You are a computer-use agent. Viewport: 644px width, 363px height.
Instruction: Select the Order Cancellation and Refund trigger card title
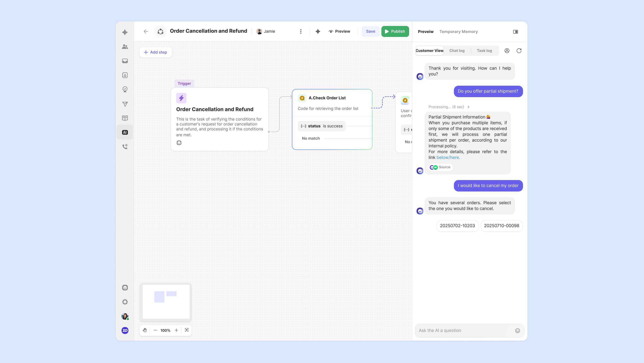[x=214, y=109]
